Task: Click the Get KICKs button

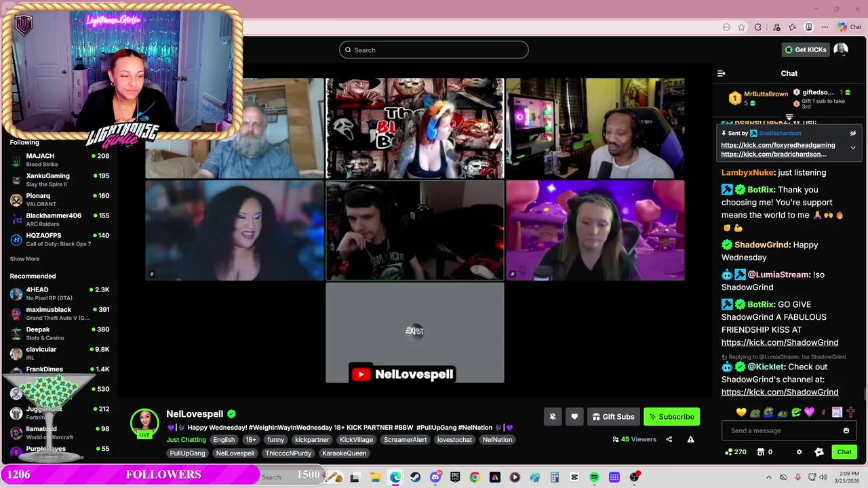Action: 806,49
